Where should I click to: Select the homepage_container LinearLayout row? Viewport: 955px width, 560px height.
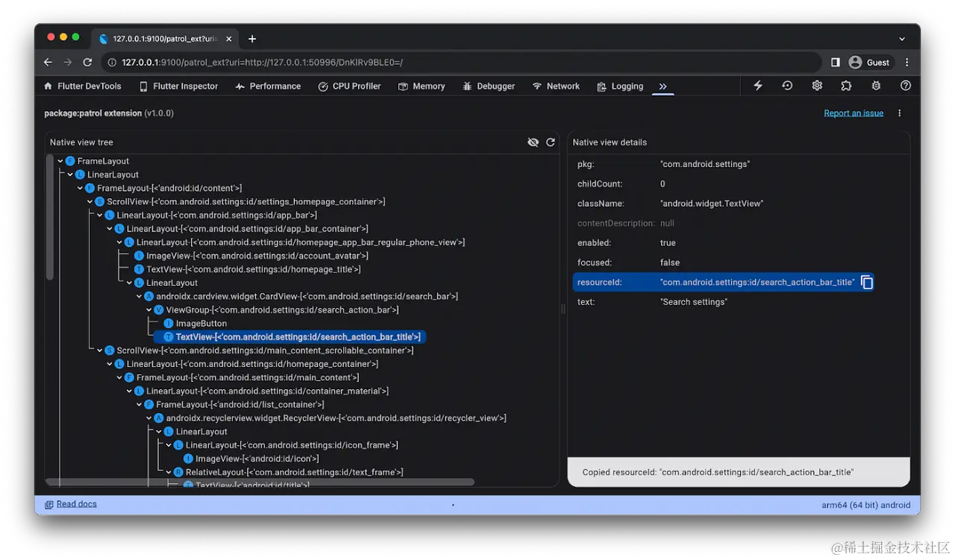[246, 364]
